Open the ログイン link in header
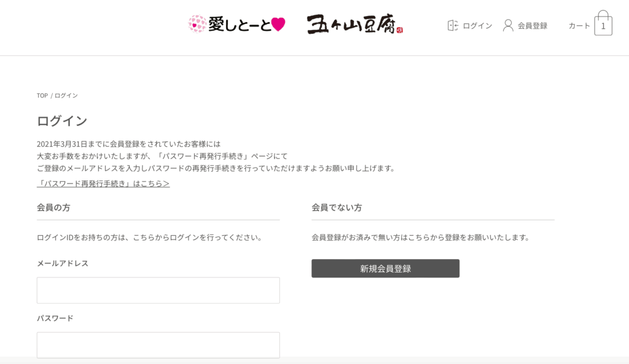629x364 pixels. tap(477, 26)
